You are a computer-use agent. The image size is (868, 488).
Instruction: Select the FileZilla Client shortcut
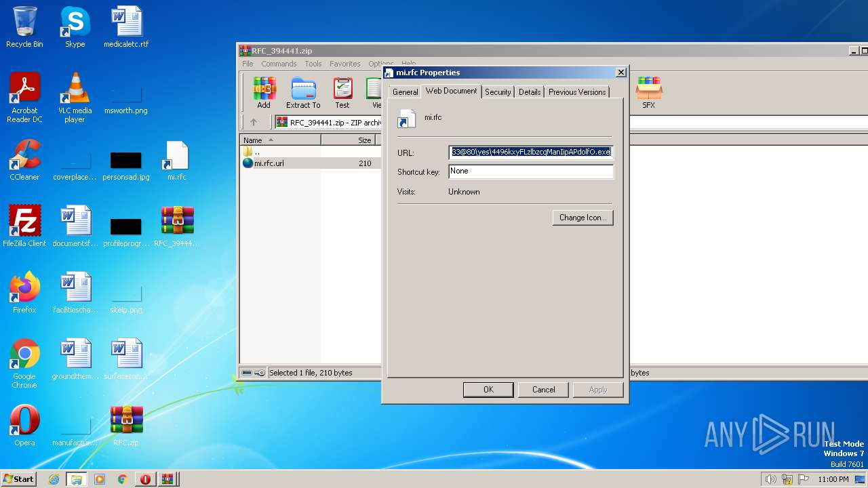coord(24,226)
